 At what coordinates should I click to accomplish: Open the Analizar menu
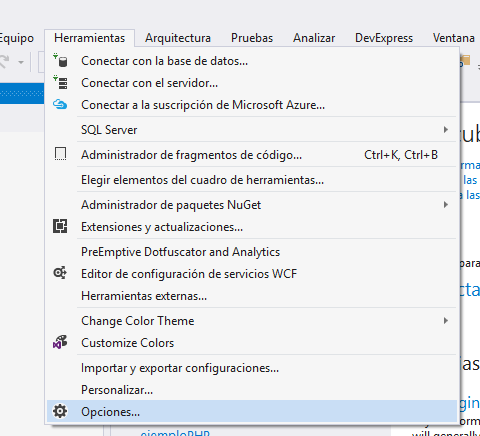pos(314,38)
